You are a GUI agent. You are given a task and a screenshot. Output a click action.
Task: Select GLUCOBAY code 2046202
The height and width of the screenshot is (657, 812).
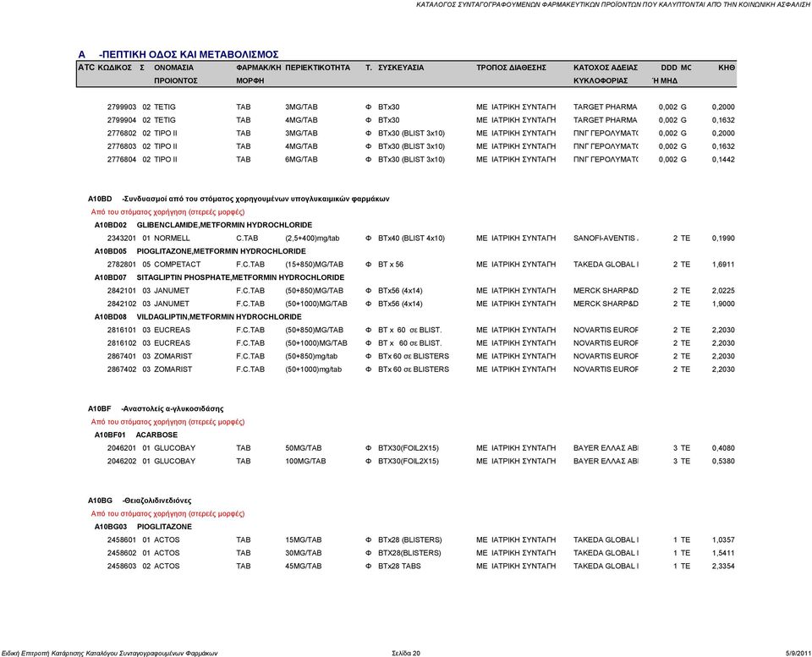pyautogui.click(x=122, y=462)
